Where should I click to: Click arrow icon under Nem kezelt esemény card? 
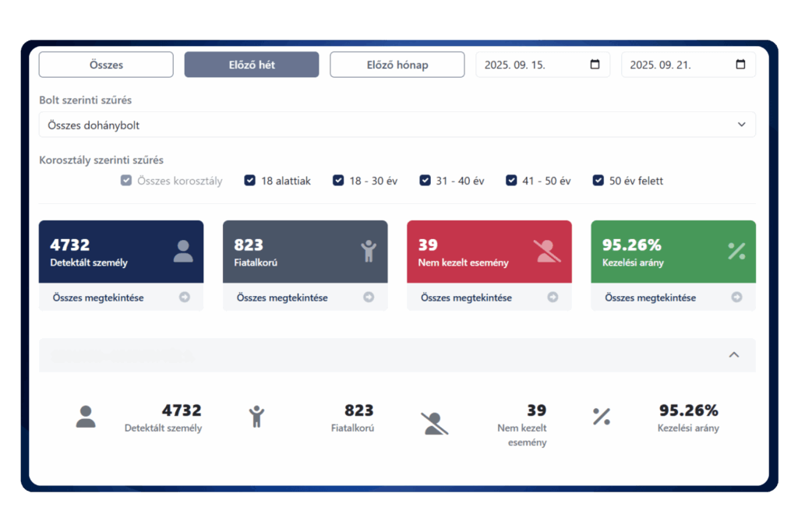coord(553,298)
